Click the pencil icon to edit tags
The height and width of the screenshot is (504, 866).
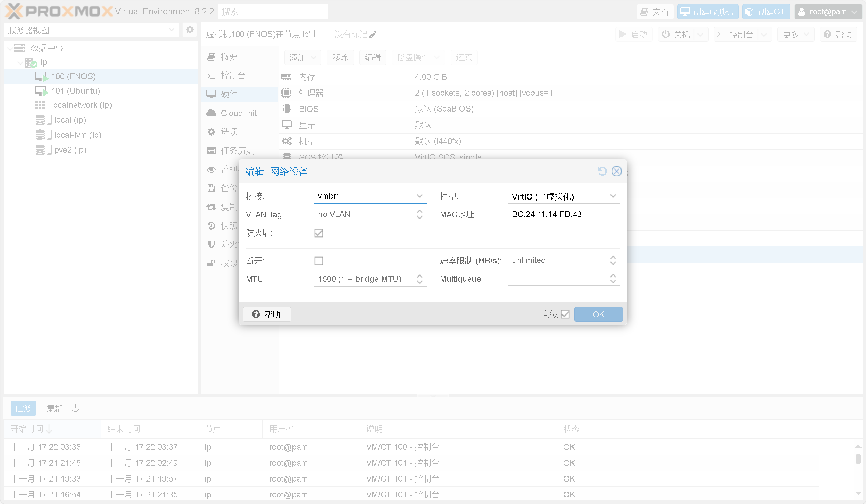[x=373, y=34]
